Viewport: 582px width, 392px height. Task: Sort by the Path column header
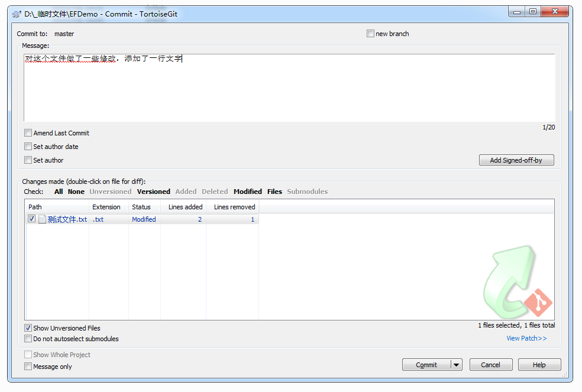pyautogui.click(x=57, y=207)
